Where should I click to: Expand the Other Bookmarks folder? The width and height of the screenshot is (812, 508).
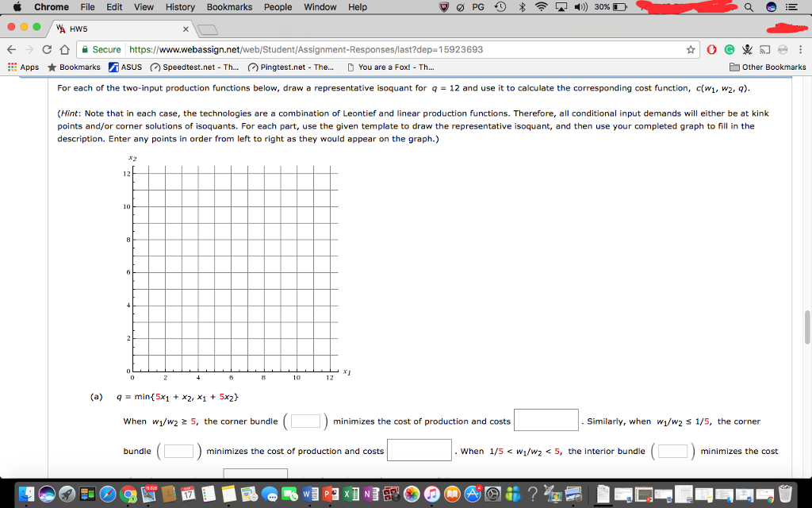tap(768, 67)
